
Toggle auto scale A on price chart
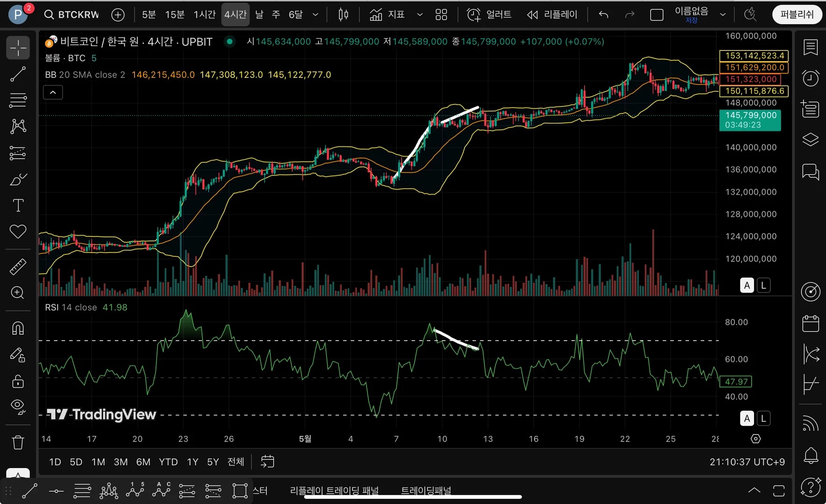point(747,285)
